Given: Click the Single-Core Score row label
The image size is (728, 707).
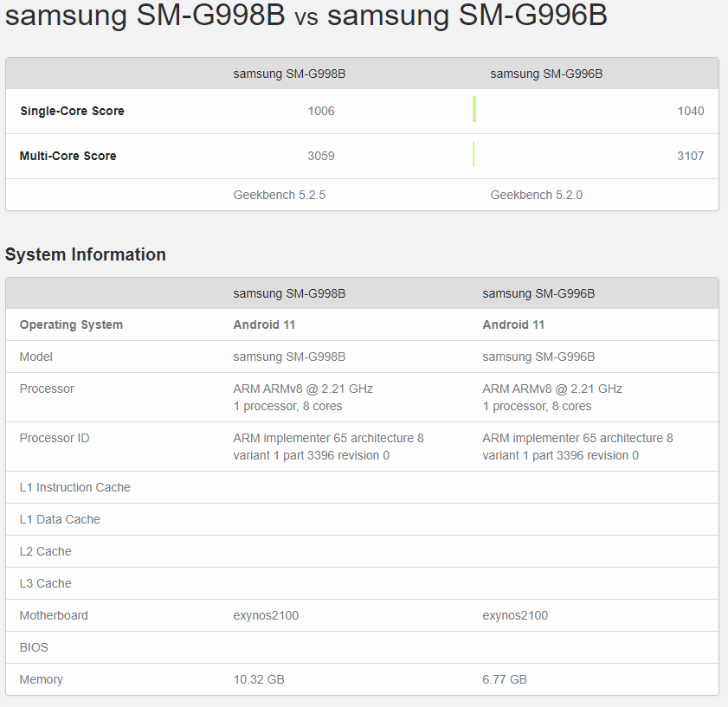Looking at the screenshot, I should 72,111.
